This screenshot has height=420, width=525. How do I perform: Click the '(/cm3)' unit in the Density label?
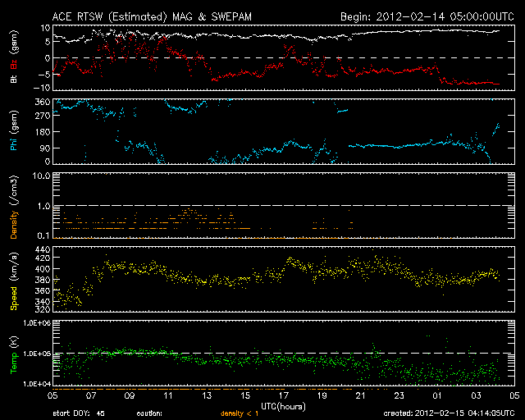point(14,190)
